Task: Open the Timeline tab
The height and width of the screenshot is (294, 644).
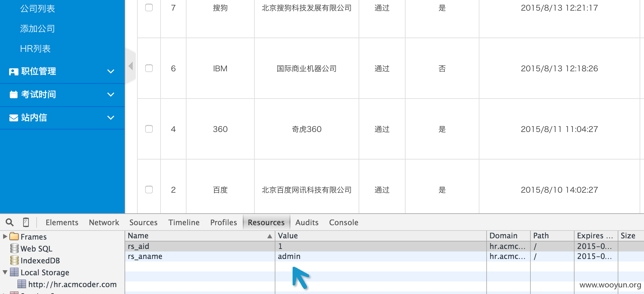Action: click(184, 222)
